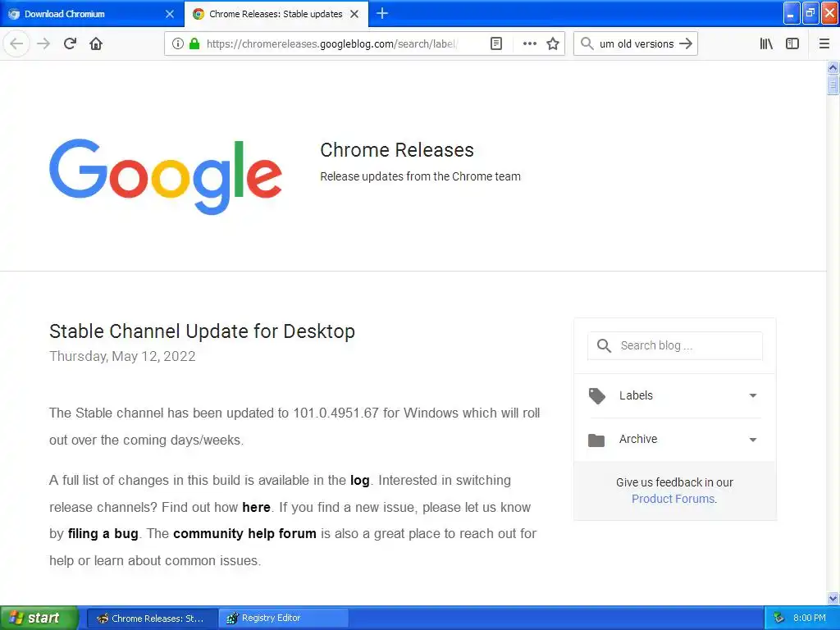Screen dimensions: 840x630
Task: Open the Library bookmarks and history icon
Action: tap(766, 43)
